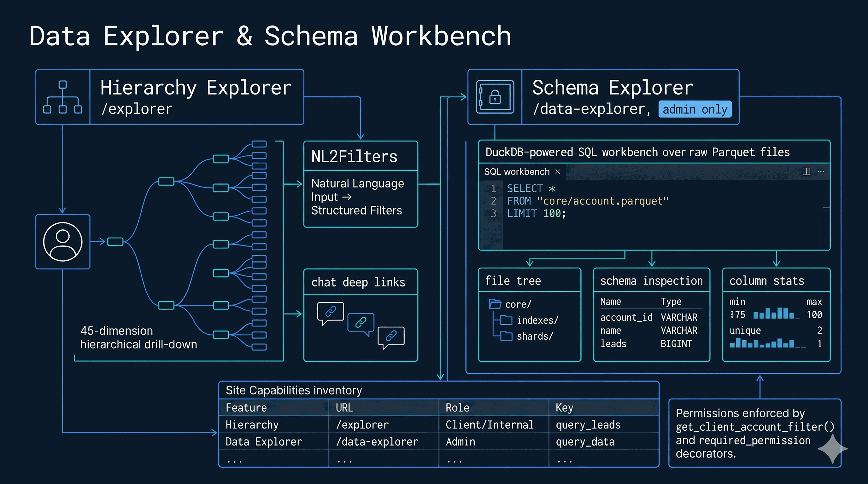Click the 'name' column row in schema

click(649, 331)
